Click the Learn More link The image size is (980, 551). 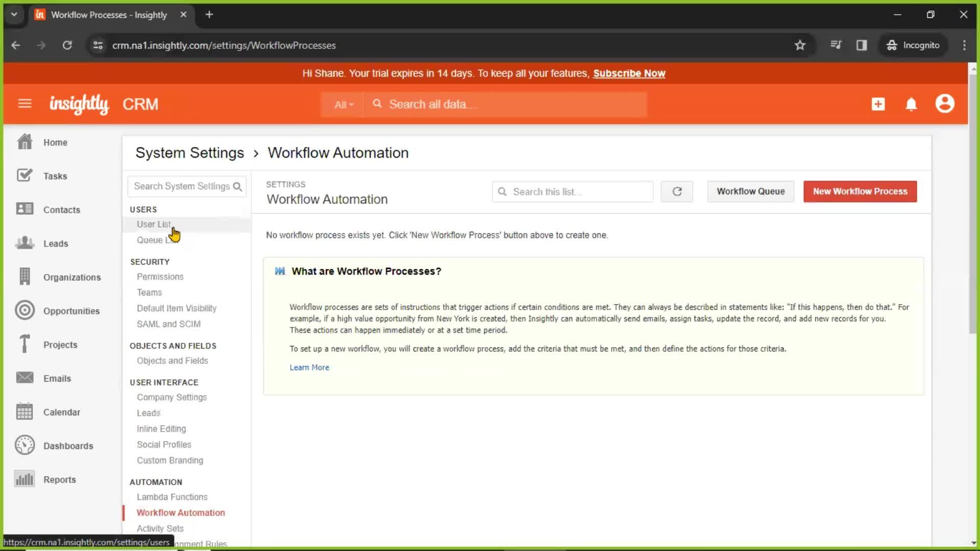pyautogui.click(x=309, y=367)
